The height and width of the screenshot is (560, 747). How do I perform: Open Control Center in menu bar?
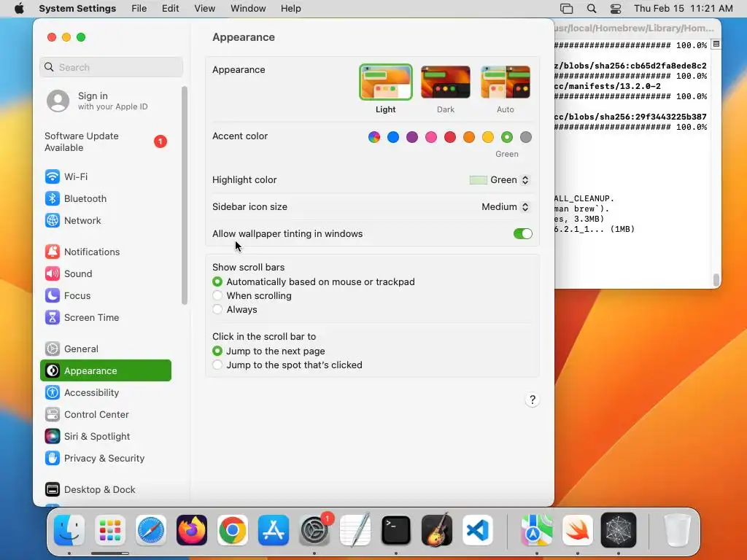pos(616,9)
